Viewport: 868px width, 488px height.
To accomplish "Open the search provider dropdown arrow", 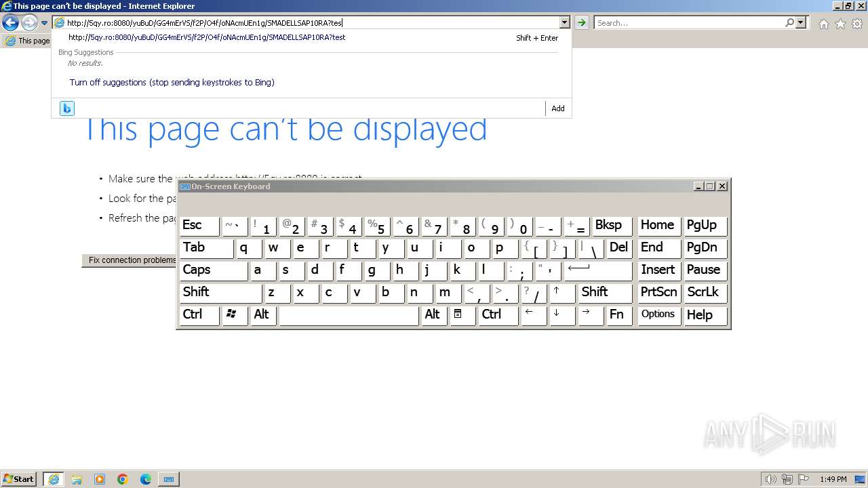I will pos(801,23).
